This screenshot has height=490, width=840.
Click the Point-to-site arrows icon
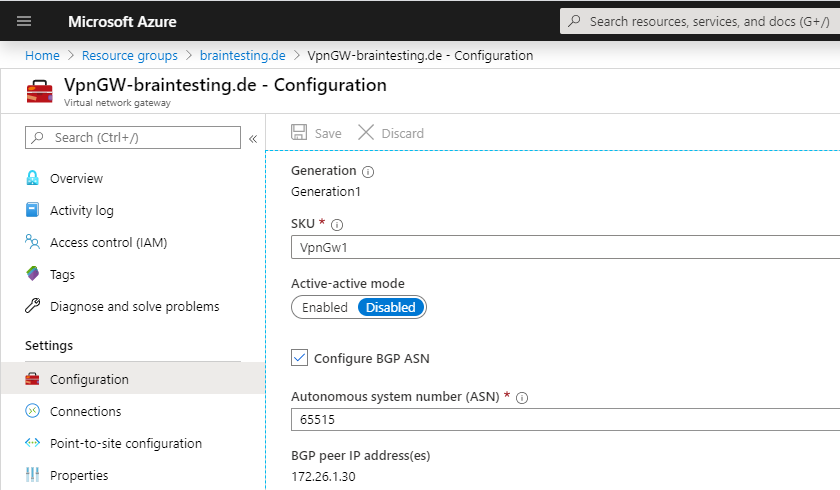pyautogui.click(x=32, y=443)
